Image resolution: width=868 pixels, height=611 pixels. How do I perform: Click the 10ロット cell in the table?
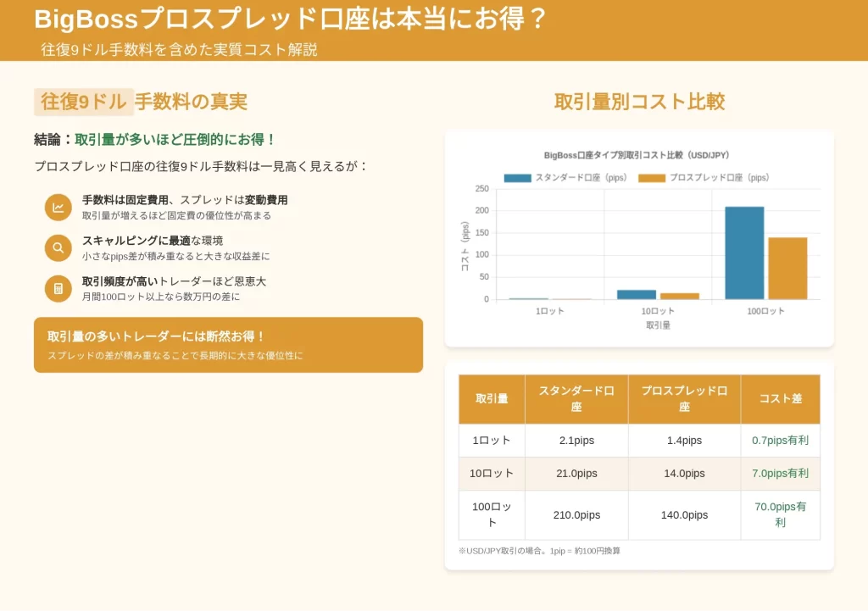(492, 474)
